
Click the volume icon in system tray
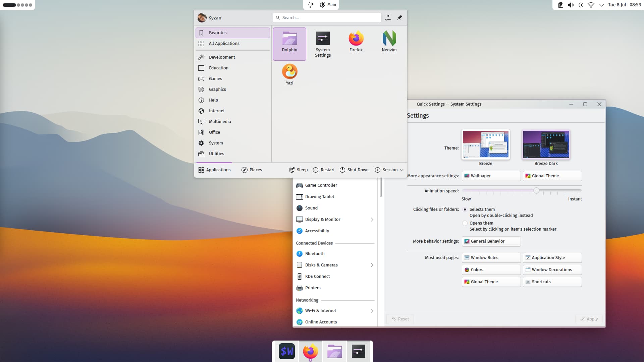[x=571, y=5]
